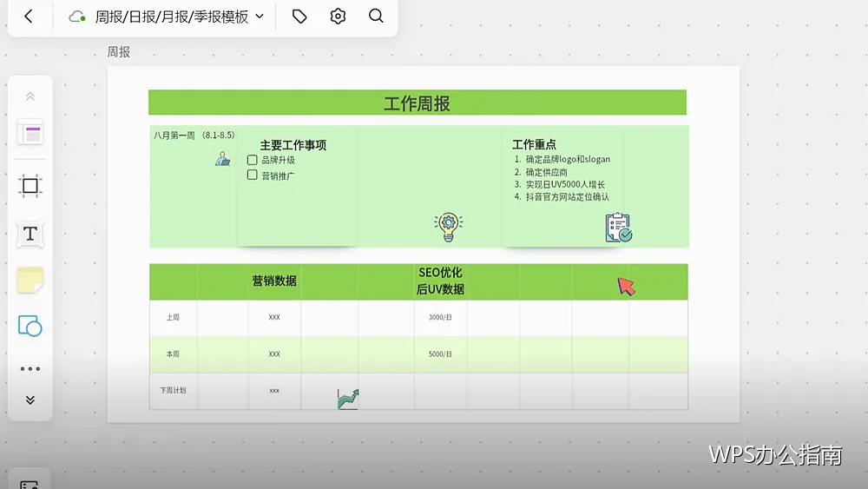Go back with the left arrow
868x489 pixels.
(29, 17)
